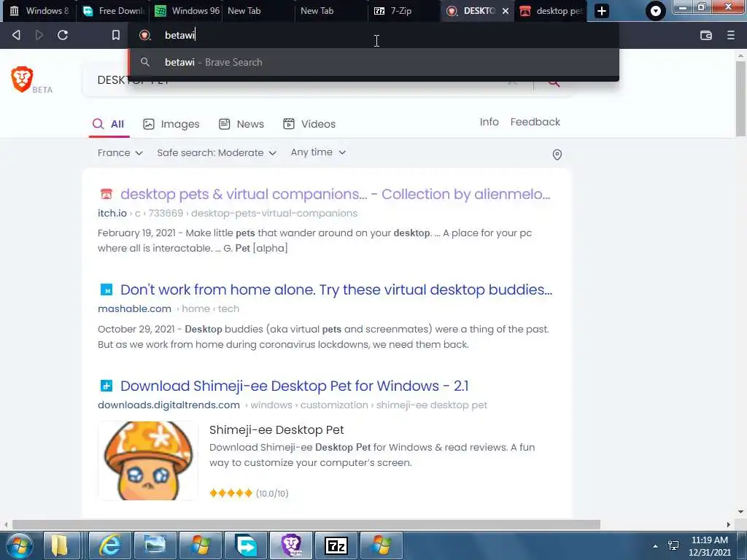The width and height of the screenshot is (747, 560).
Task: Click the vertical scrollbar thumb
Action: tap(740, 98)
